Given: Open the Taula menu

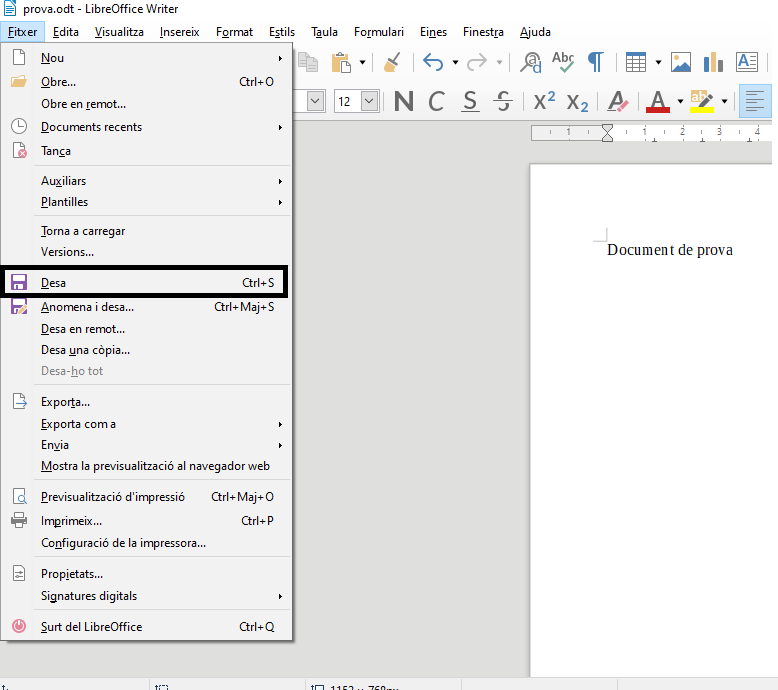Looking at the screenshot, I should tap(324, 32).
